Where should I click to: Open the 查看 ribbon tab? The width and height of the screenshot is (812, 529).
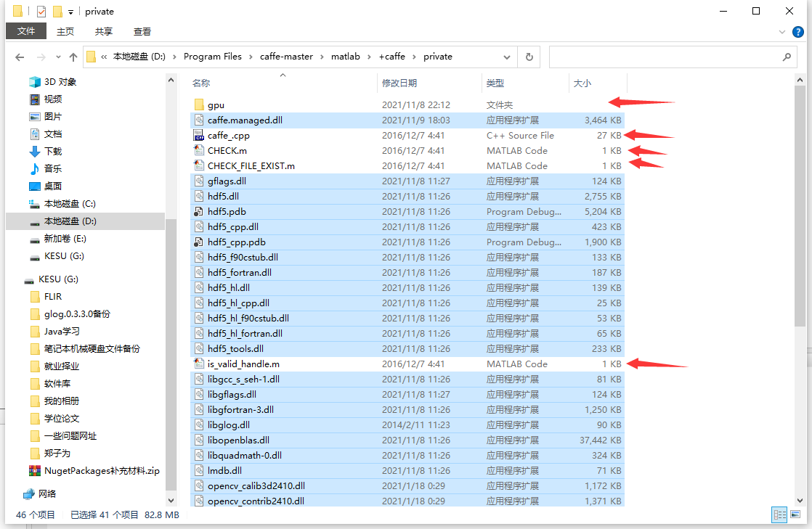click(x=142, y=32)
